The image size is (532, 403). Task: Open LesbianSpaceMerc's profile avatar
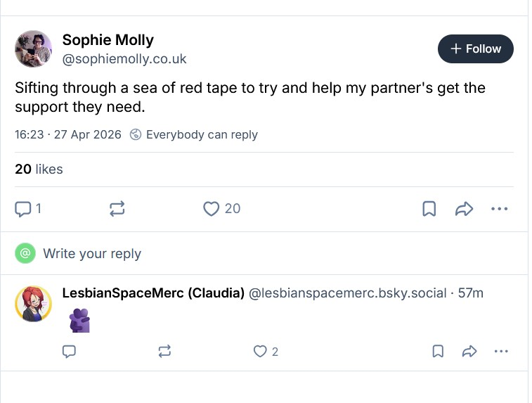tap(33, 304)
